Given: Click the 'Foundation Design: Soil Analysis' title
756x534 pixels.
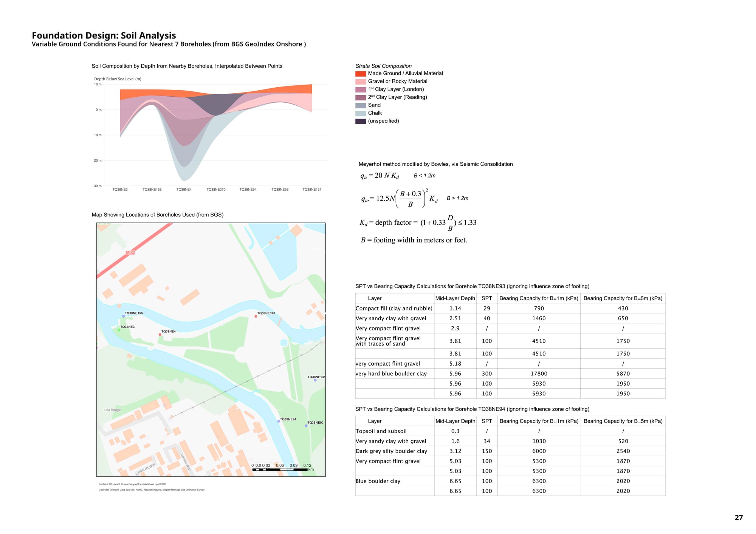Looking at the screenshot, I should click(104, 35).
